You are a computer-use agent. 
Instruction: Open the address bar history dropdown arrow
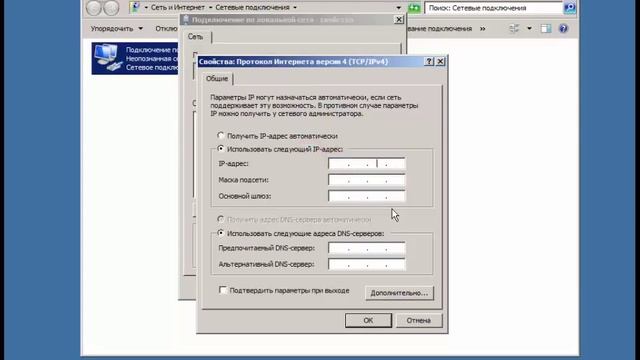coord(398,8)
